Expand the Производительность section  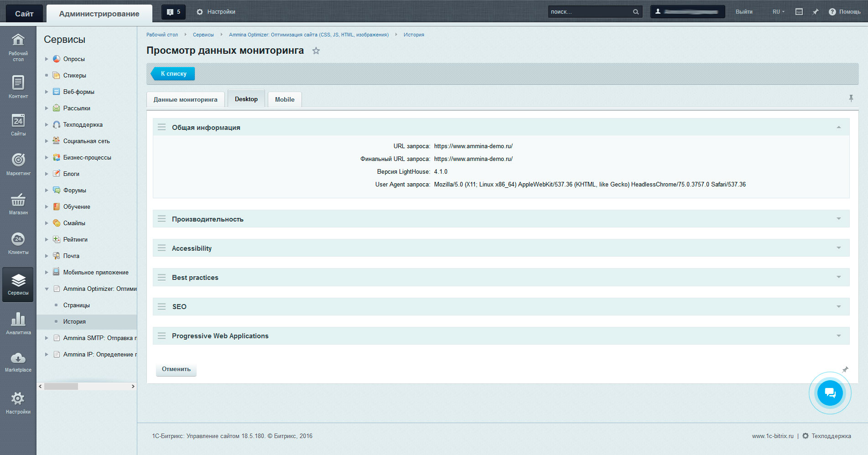[838, 219]
